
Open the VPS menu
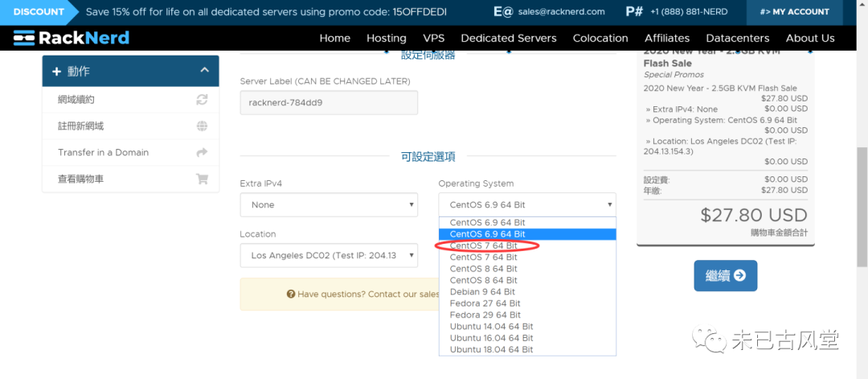click(434, 39)
